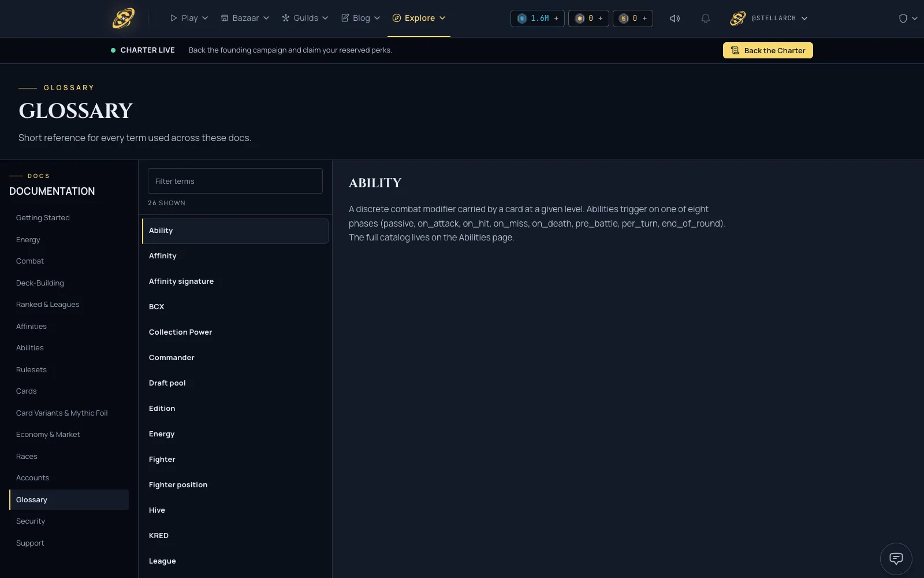
Task: Open notifications bell icon
Action: [705, 18]
